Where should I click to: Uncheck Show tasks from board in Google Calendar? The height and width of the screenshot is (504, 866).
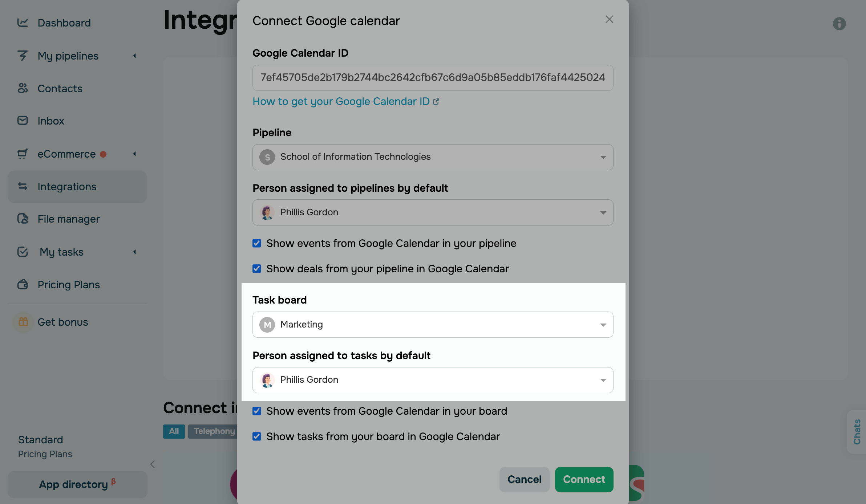pyautogui.click(x=257, y=436)
